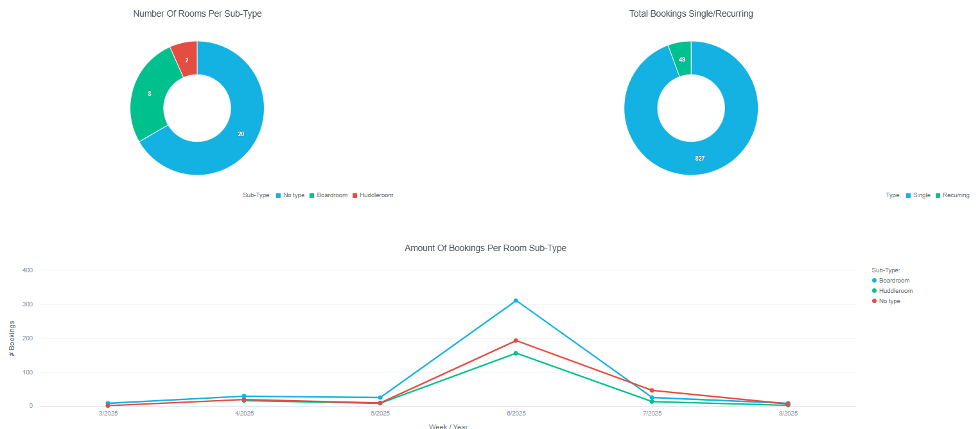Hide Huddleroom in the rooms donut legend
This screenshot has height=429, width=980.
376,195
